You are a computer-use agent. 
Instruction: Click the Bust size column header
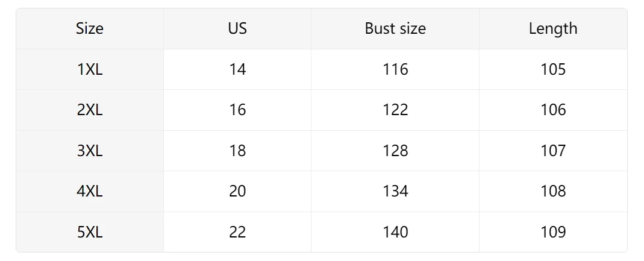[x=395, y=28]
